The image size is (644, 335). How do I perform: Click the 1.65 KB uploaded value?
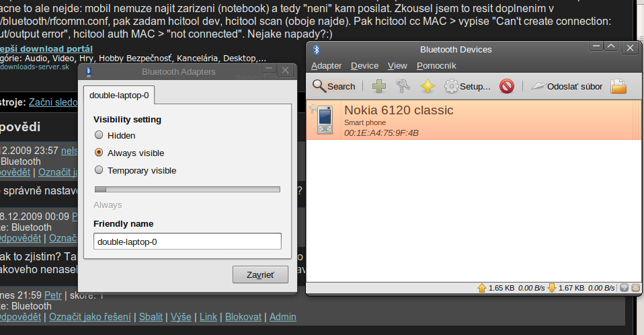[501, 288]
